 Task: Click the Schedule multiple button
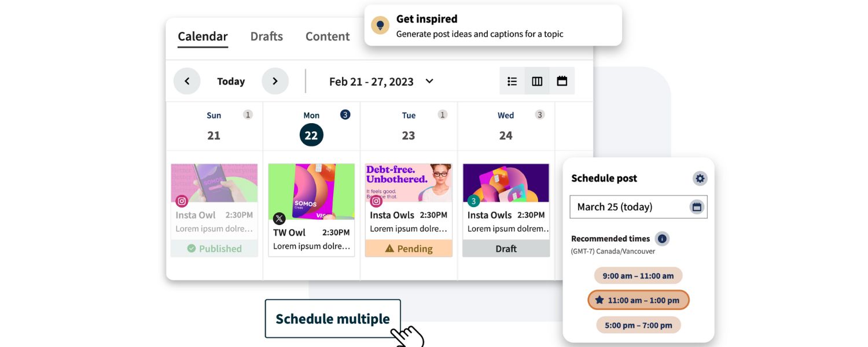(x=333, y=318)
